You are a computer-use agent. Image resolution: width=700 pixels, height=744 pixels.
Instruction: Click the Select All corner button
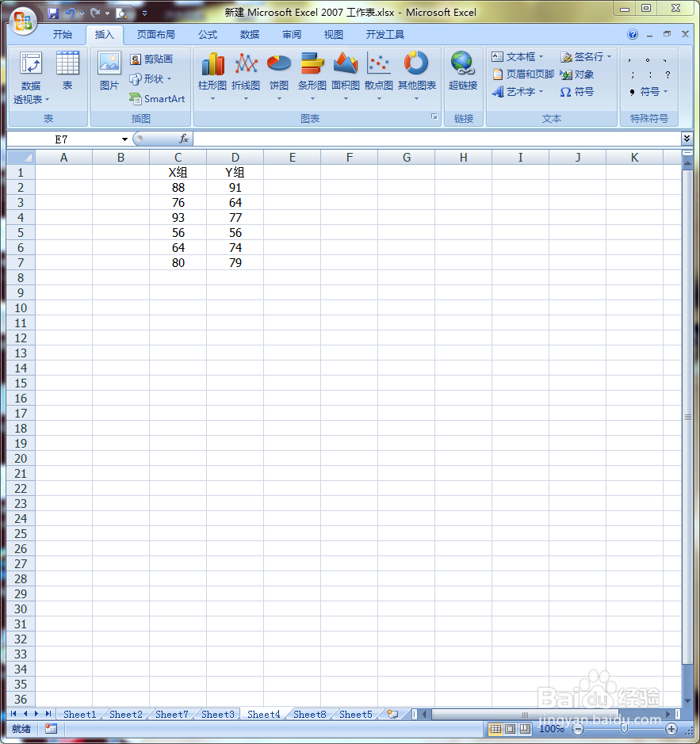21,157
